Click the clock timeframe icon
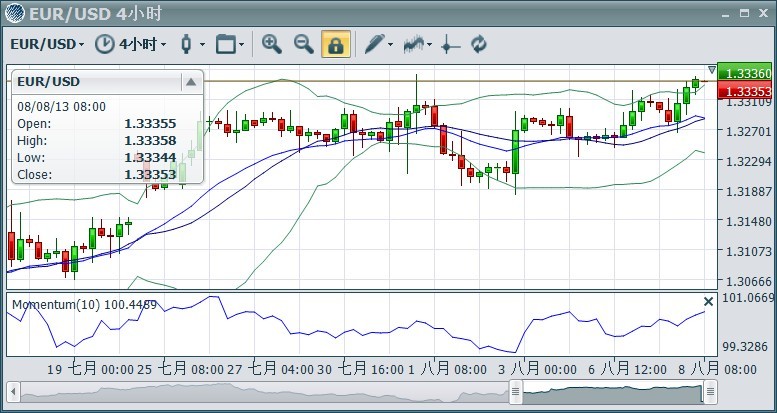The width and height of the screenshot is (777, 413). (104, 44)
